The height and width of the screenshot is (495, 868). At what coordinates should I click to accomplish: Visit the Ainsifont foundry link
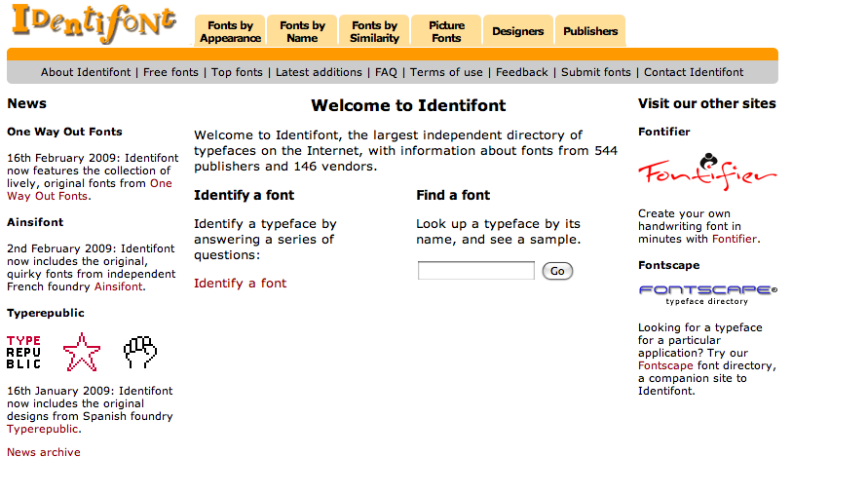(118, 286)
